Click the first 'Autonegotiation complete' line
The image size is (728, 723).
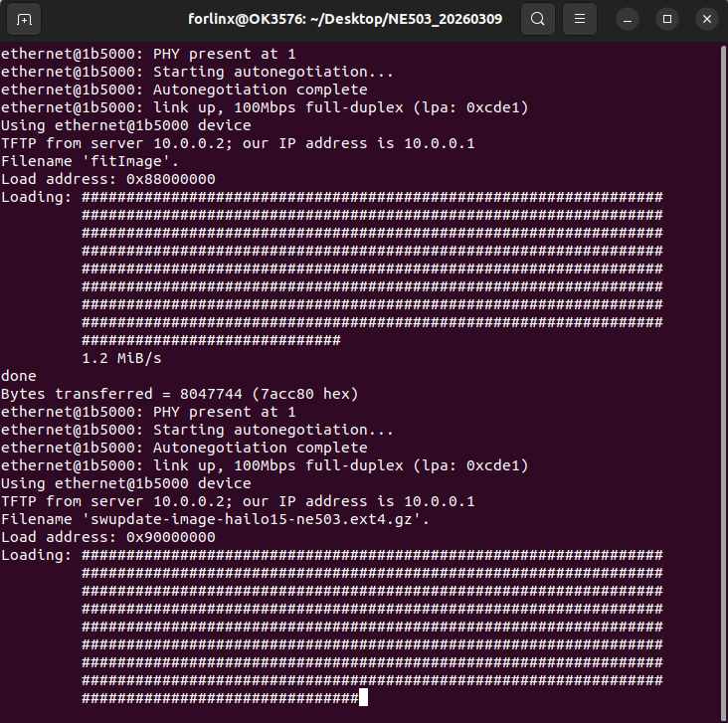184,90
